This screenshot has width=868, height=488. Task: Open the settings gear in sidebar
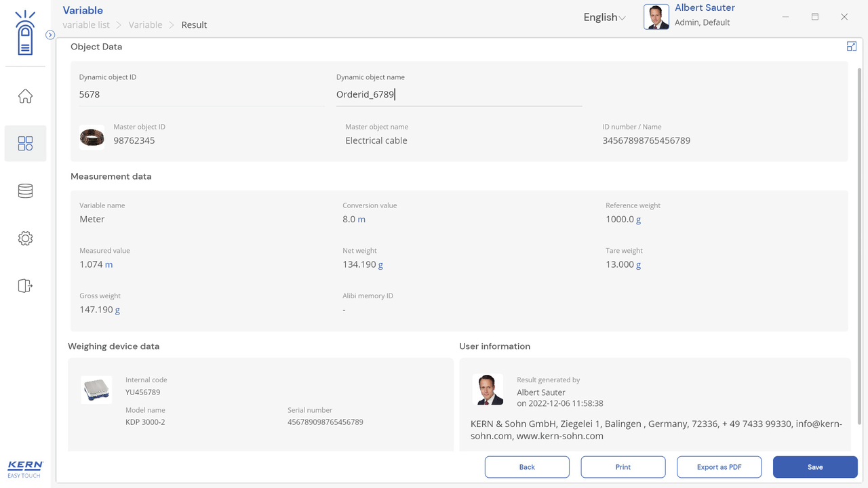pos(25,239)
